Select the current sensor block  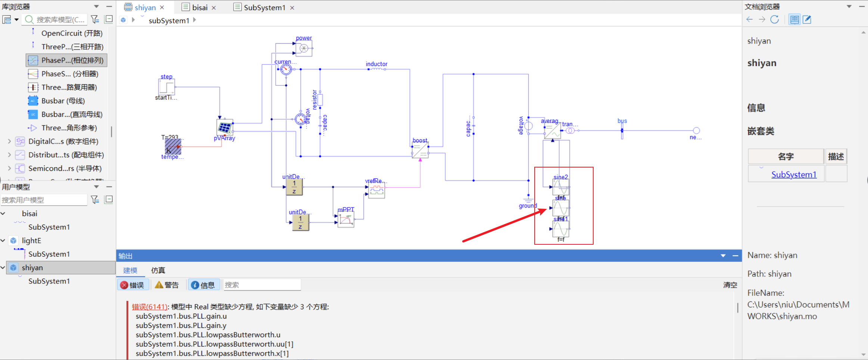pos(286,69)
